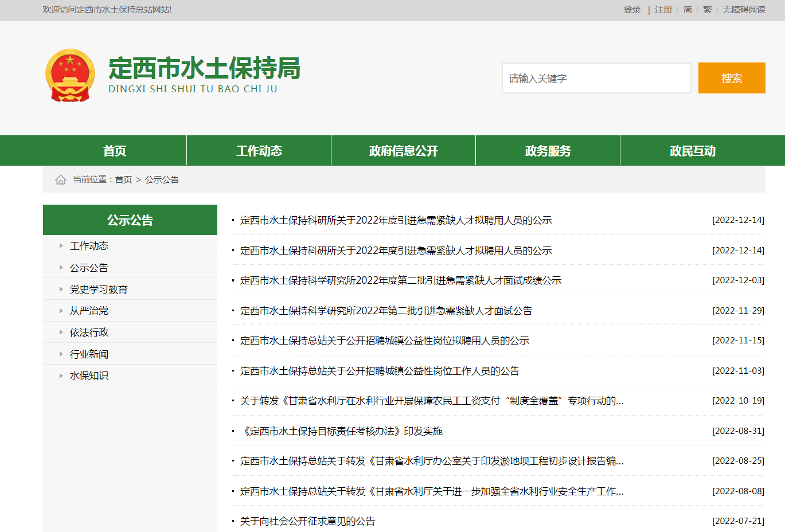Go to 首页 in main navigation

click(115, 151)
